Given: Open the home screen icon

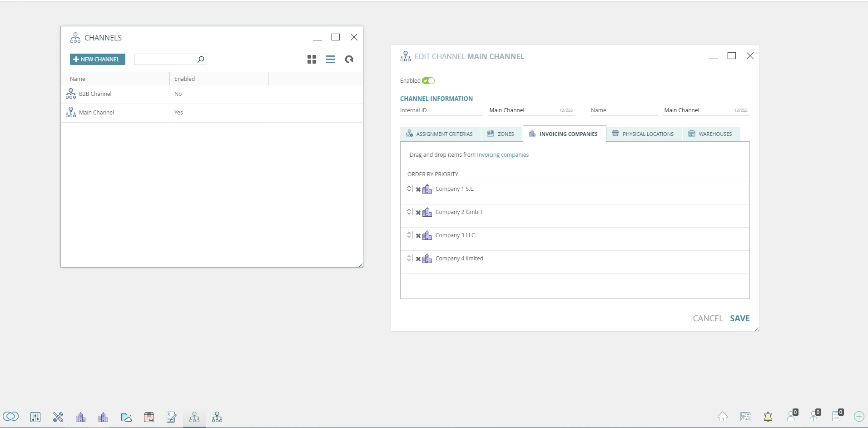Looking at the screenshot, I should point(723,417).
